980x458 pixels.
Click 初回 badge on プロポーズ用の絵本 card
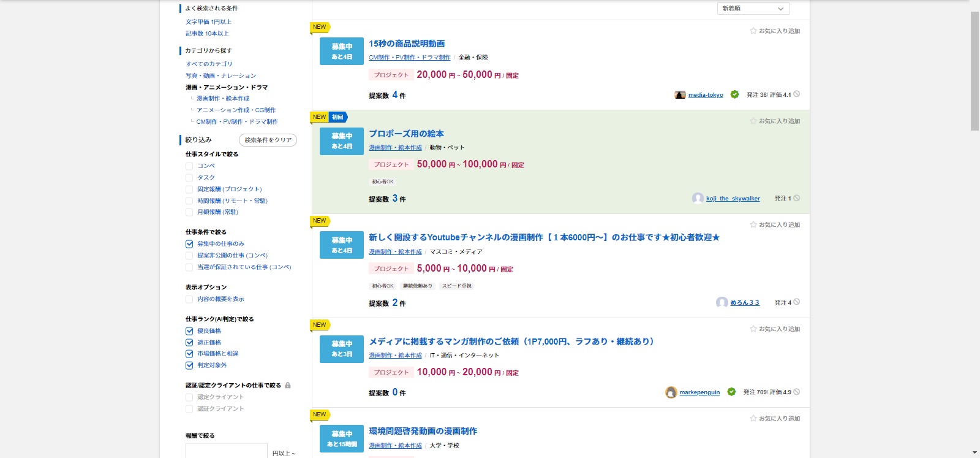(x=338, y=117)
